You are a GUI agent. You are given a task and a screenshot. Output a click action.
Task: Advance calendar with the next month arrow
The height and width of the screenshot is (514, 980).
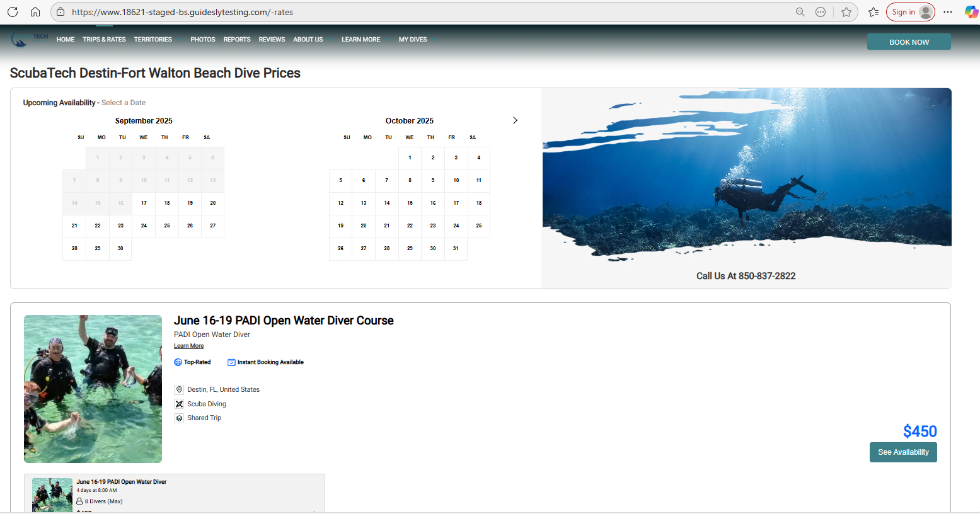click(x=515, y=120)
